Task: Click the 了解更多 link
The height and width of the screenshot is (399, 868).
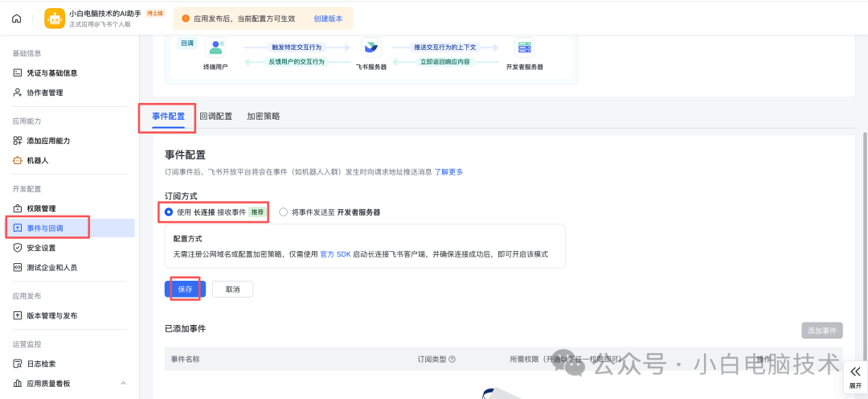Action: pyautogui.click(x=448, y=172)
